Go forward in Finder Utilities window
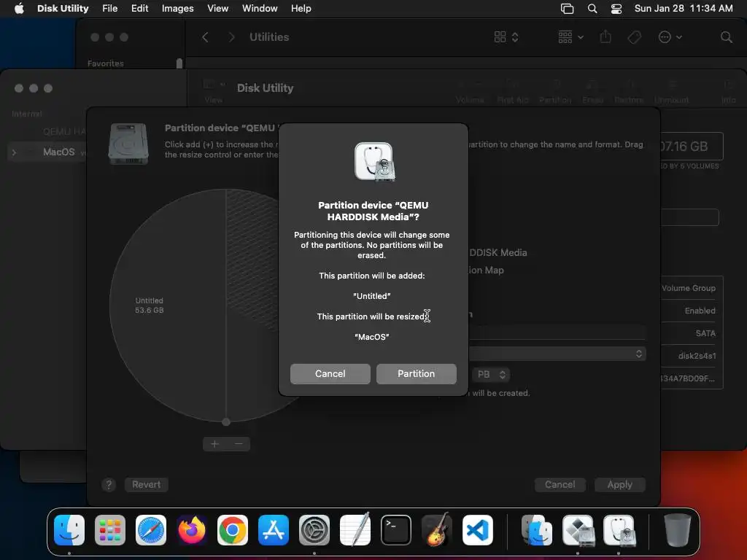This screenshot has height=560, width=747. [231, 37]
